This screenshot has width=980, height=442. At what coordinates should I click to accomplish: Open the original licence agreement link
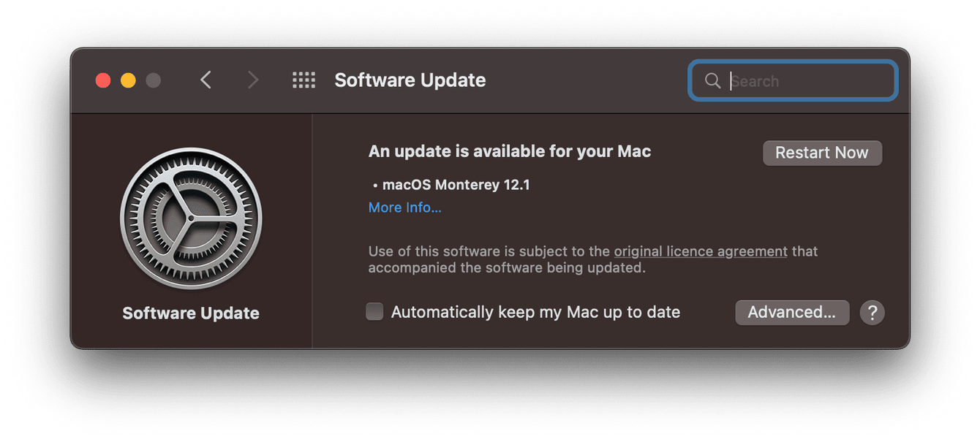[700, 251]
